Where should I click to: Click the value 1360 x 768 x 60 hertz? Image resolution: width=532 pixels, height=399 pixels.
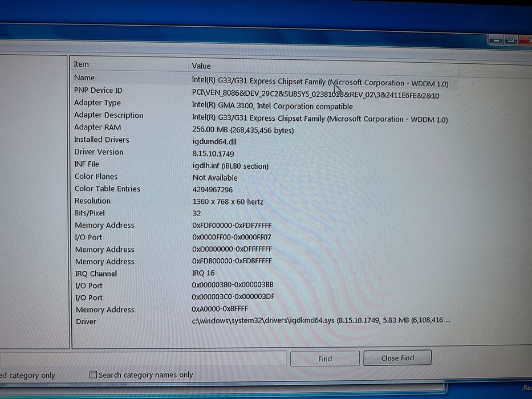point(228,202)
